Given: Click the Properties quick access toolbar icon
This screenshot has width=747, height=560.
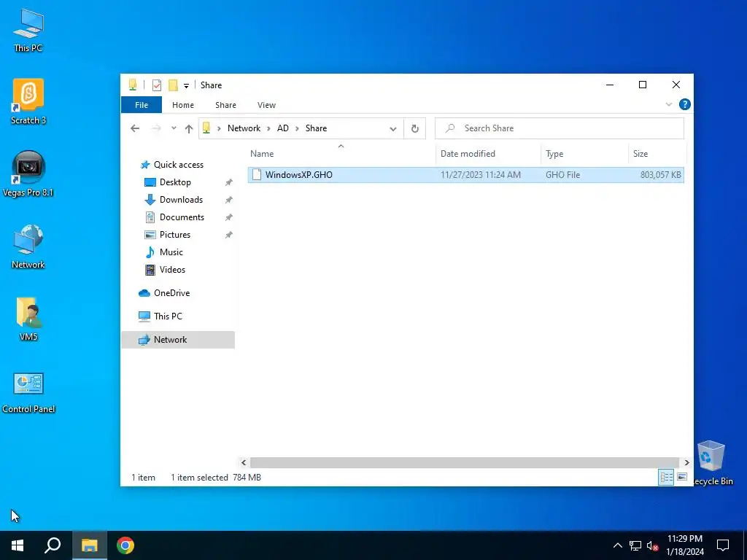Looking at the screenshot, I should (157, 85).
